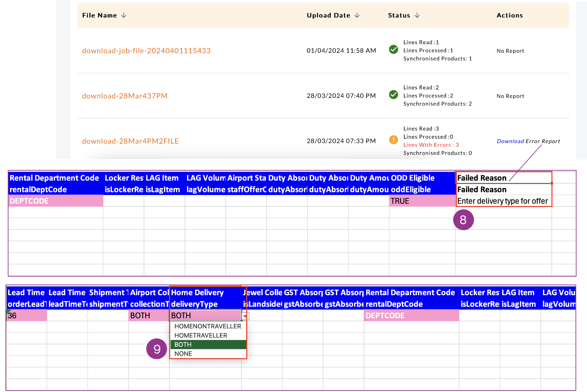Expand the deliveryType cell dropdown arrow

(x=246, y=316)
